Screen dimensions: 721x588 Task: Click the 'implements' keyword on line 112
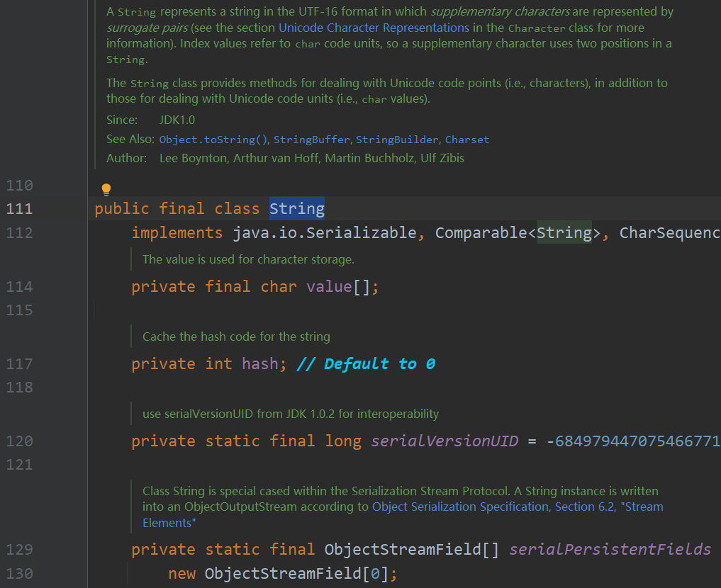click(177, 232)
